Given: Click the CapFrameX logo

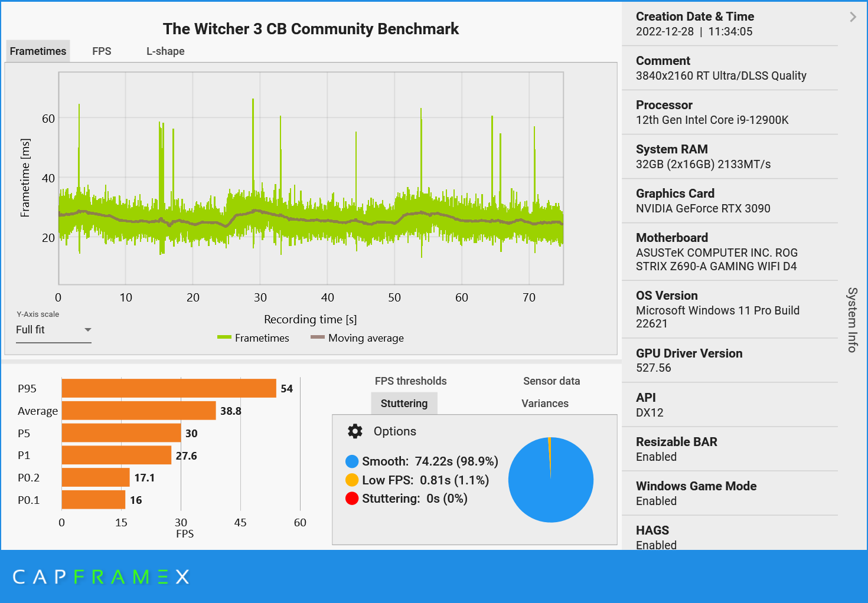Looking at the screenshot, I should pos(99,576).
